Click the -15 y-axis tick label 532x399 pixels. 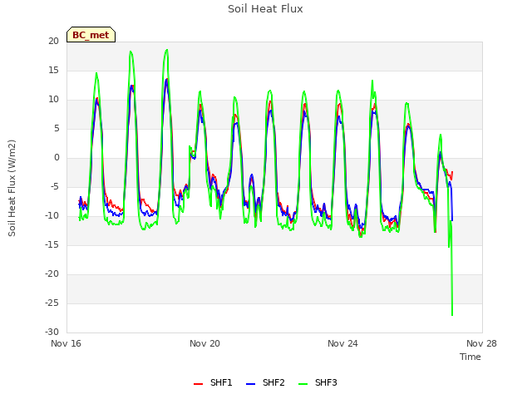tap(52, 245)
